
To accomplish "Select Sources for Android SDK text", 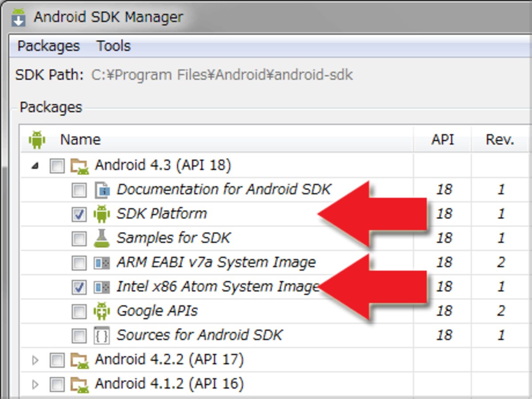I will pos(199,335).
